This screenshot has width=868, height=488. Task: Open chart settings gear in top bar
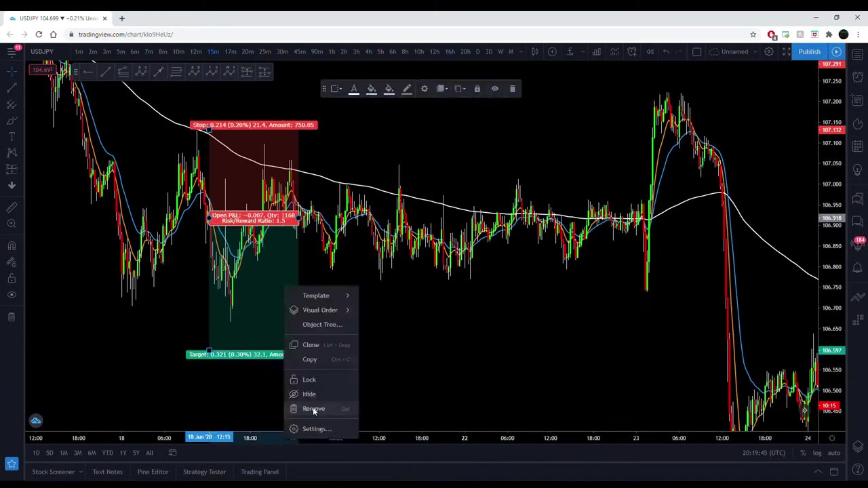[769, 52]
